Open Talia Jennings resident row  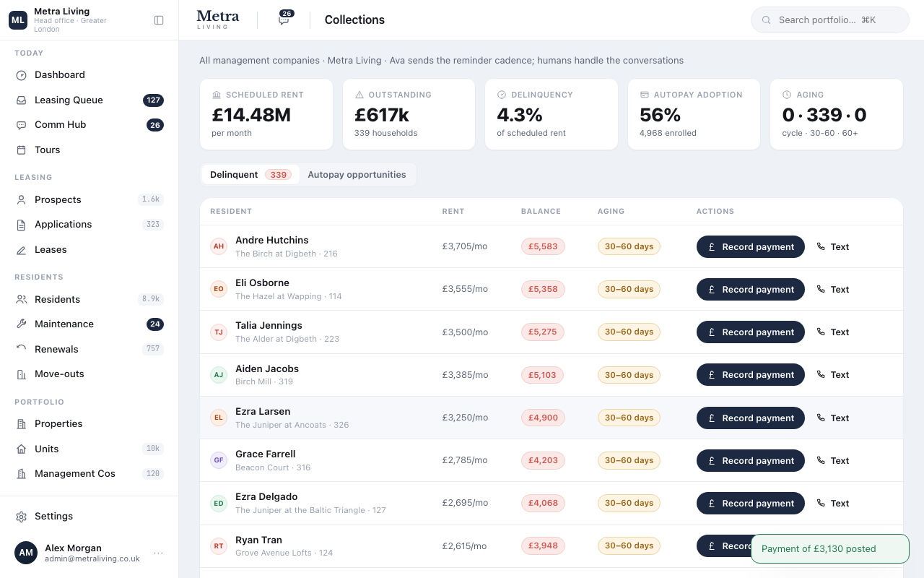pyautogui.click(x=551, y=332)
